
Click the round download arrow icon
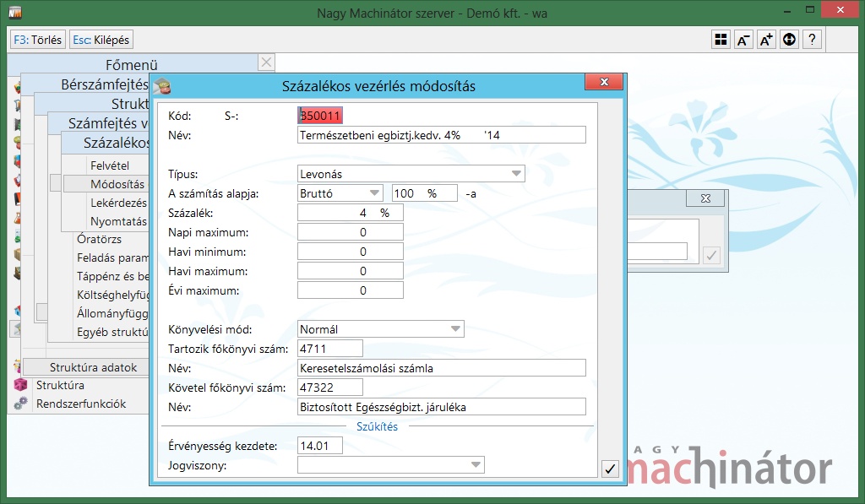790,40
